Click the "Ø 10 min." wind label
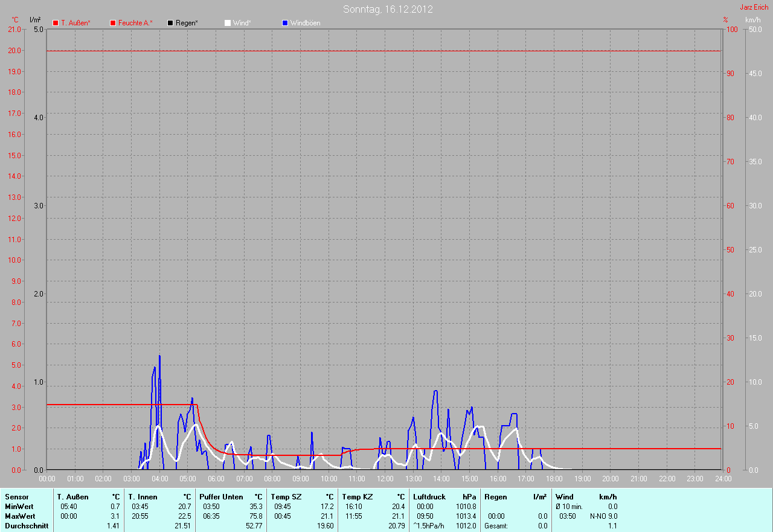The height and width of the screenshot is (532, 773). click(x=569, y=507)
